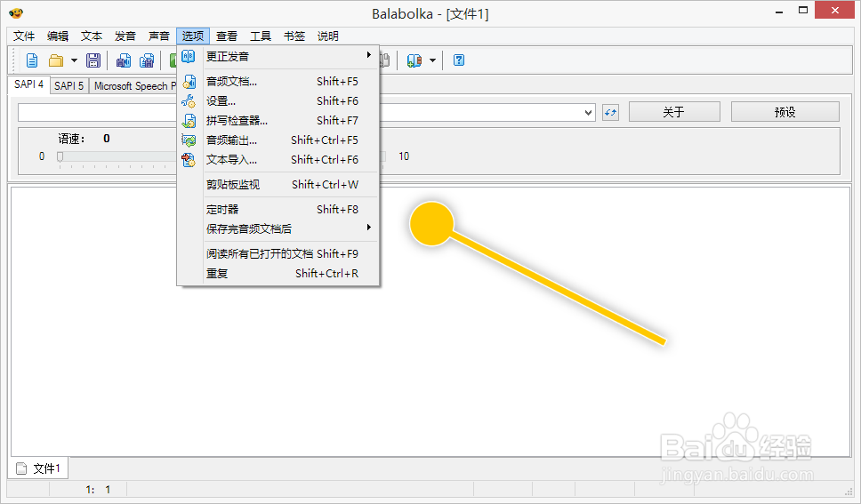Open the 发音 menu

tap(125, 36)
